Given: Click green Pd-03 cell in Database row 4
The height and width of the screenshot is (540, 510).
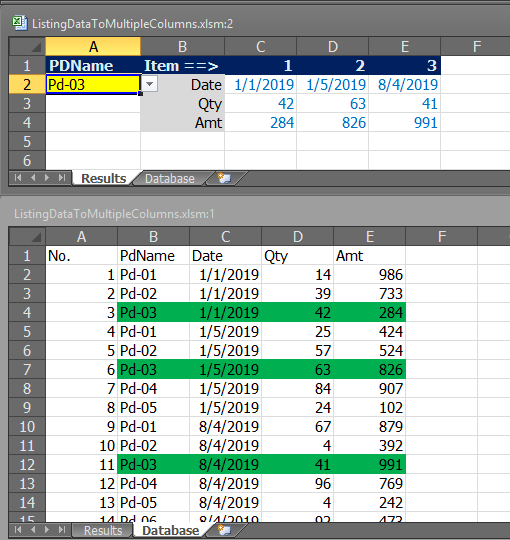Looking at the screenshot, I should [153, 312].
